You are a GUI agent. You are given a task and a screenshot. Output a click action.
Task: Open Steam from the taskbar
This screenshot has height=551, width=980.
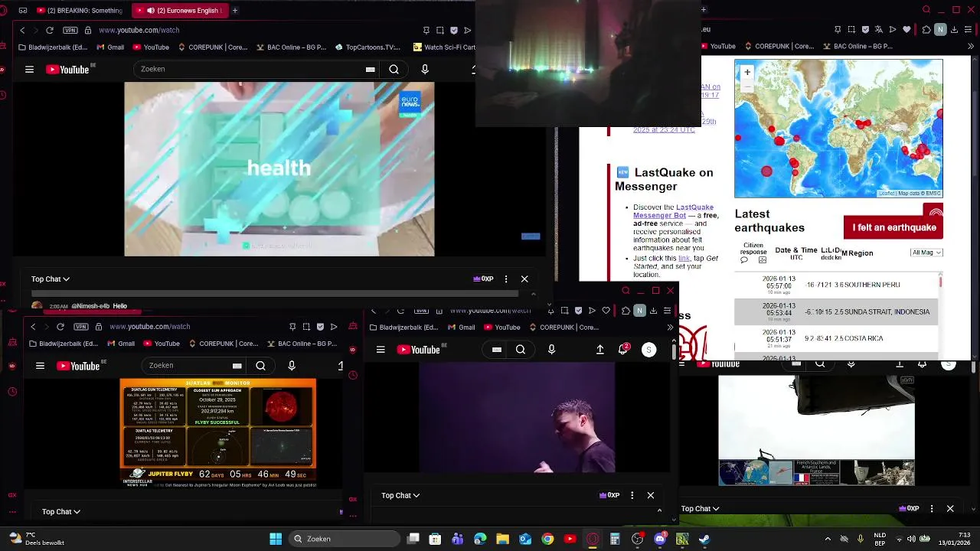pyautogui.click(x=704, y=539)
